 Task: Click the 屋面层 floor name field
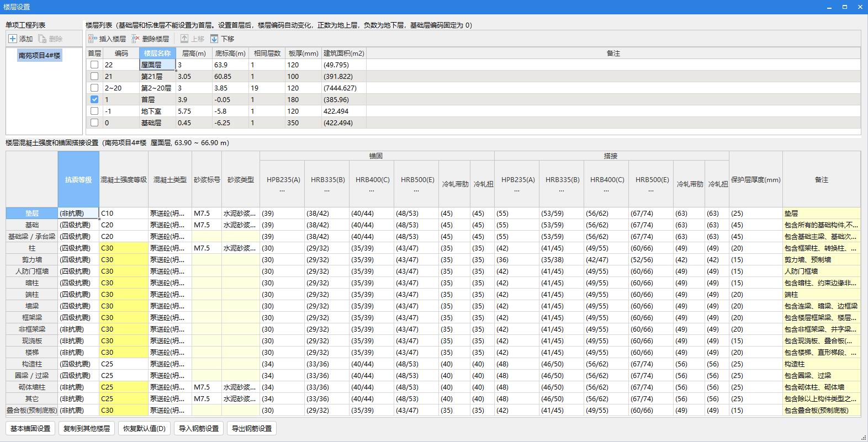[157, 65]
